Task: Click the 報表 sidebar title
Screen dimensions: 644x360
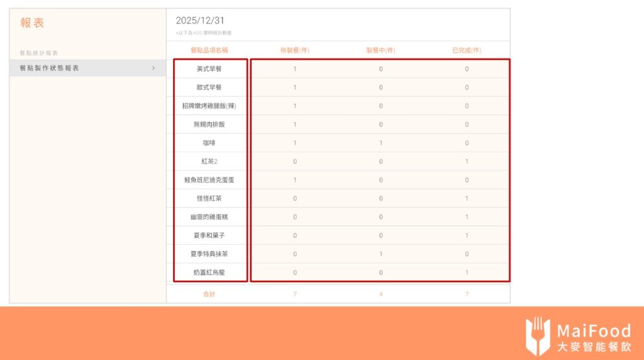Action: coord(32,23)
